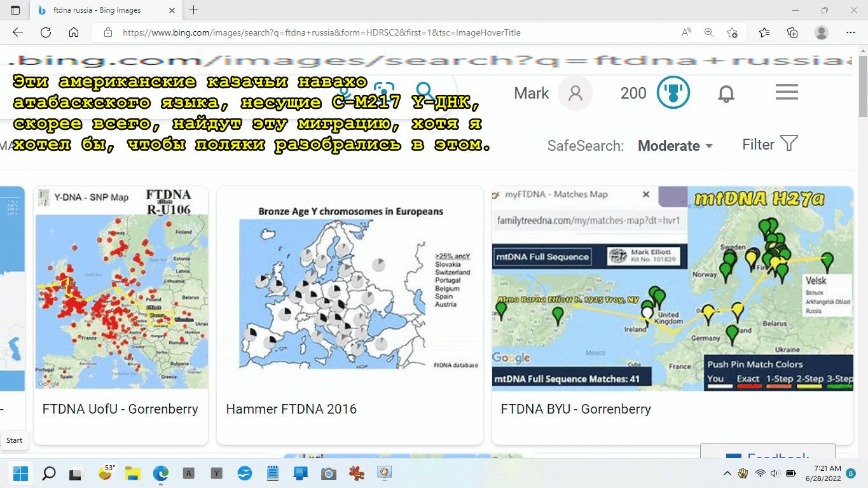Open the Favorites list icon
The image size is (868, 488).
(764, 32)
